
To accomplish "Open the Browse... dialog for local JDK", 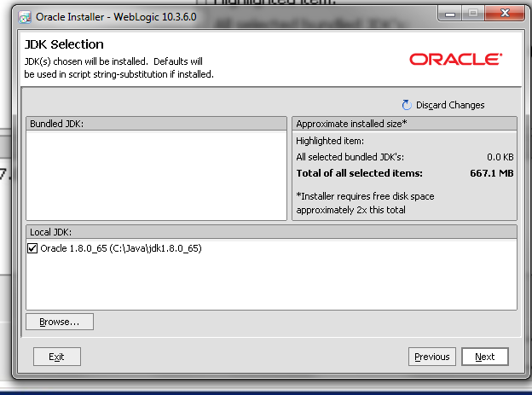I will pyautogui.click(x=60, y=322).
